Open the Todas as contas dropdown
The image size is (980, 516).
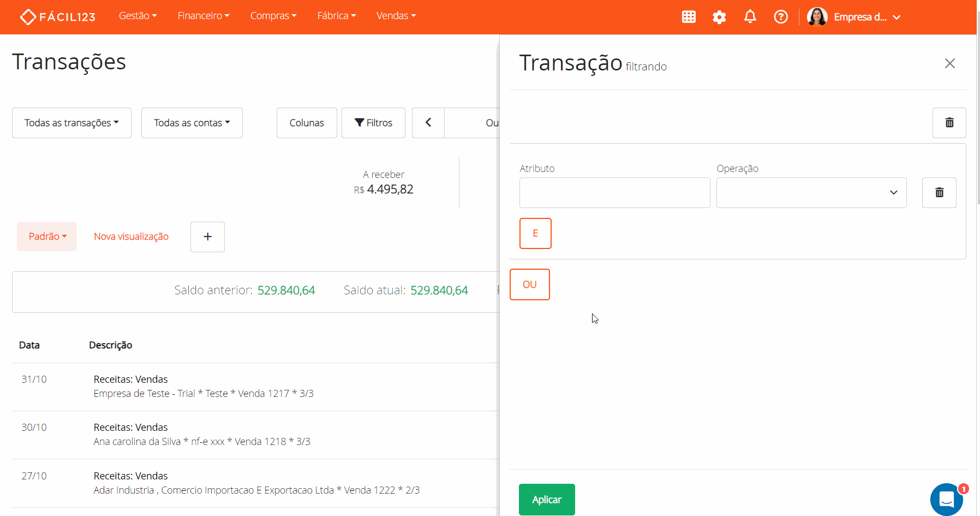pos(192,122)
